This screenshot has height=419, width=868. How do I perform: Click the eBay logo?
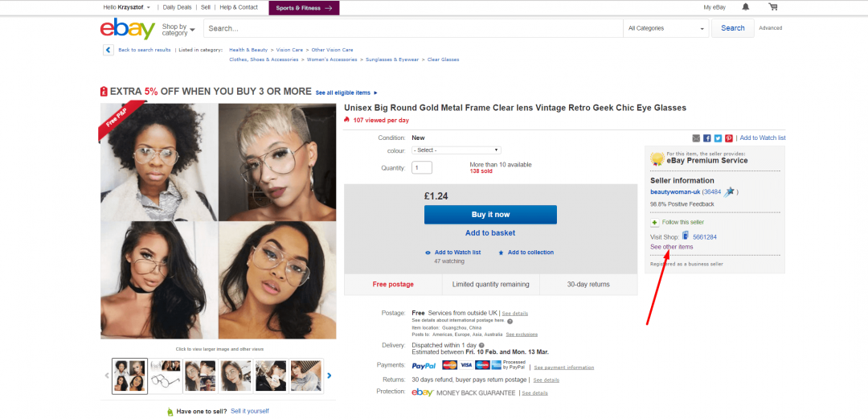tap(127, 30)
